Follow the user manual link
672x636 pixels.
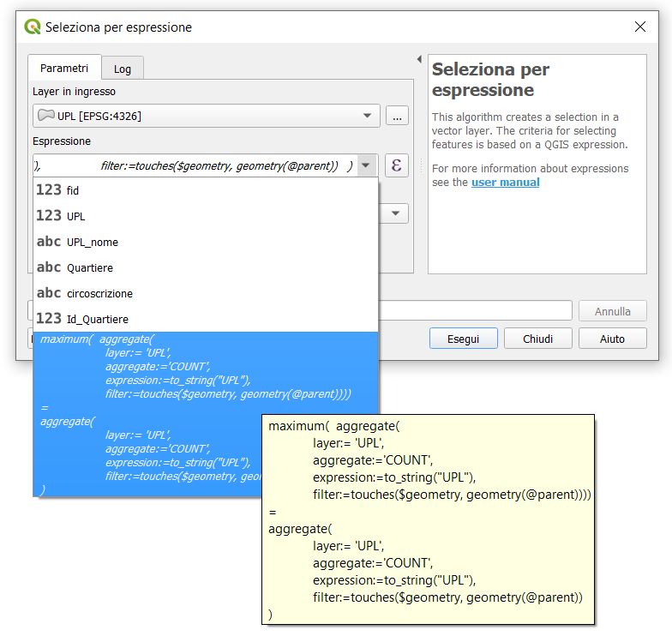[505, 183]
